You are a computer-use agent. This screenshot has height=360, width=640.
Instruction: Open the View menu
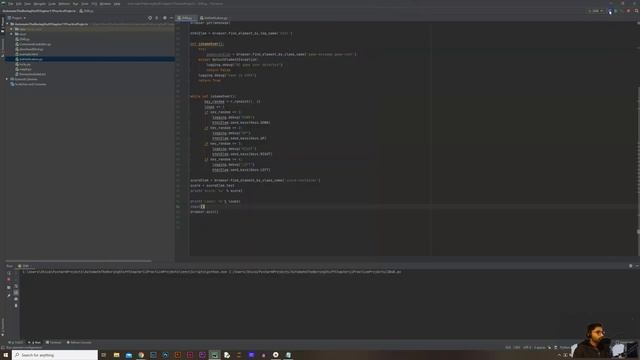[x=27, y=4]
